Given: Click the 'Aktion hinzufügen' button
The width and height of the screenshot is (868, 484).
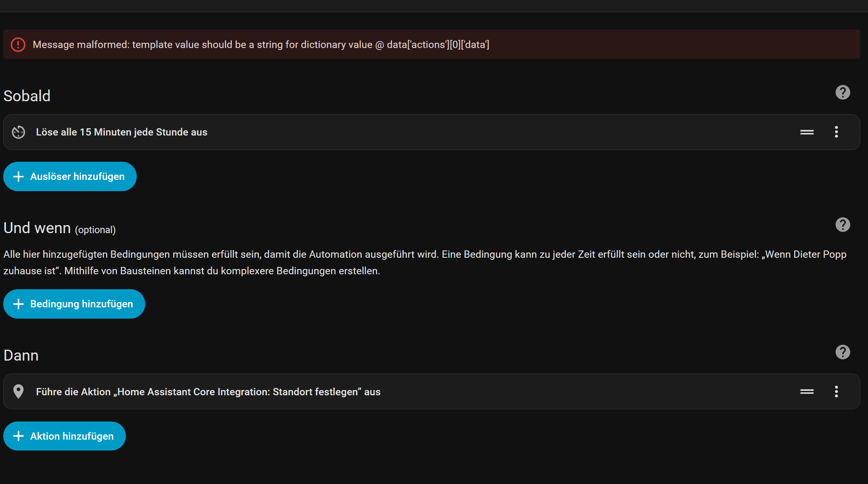Looking at the screenshot, I should pyautogui.click(x=65, y=436).
